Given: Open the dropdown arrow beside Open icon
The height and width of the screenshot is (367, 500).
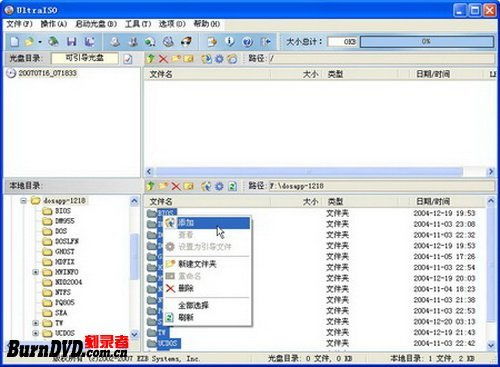Looking at the screenshot, I should (40, 42).
